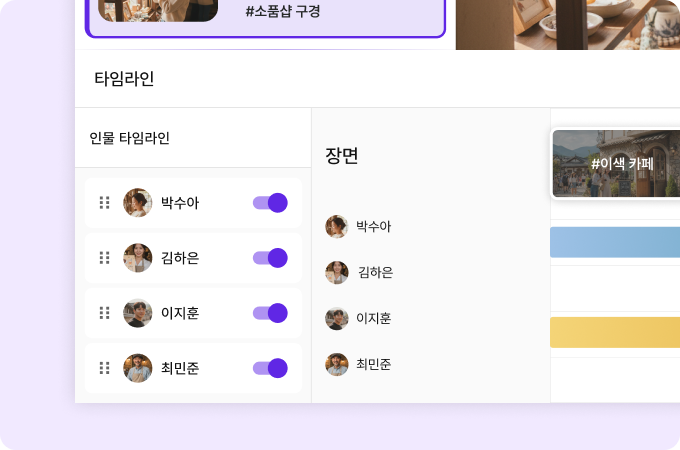Select the #이색 카페 scene thumbnail
The image size is (680, 450).
(616, 163)
